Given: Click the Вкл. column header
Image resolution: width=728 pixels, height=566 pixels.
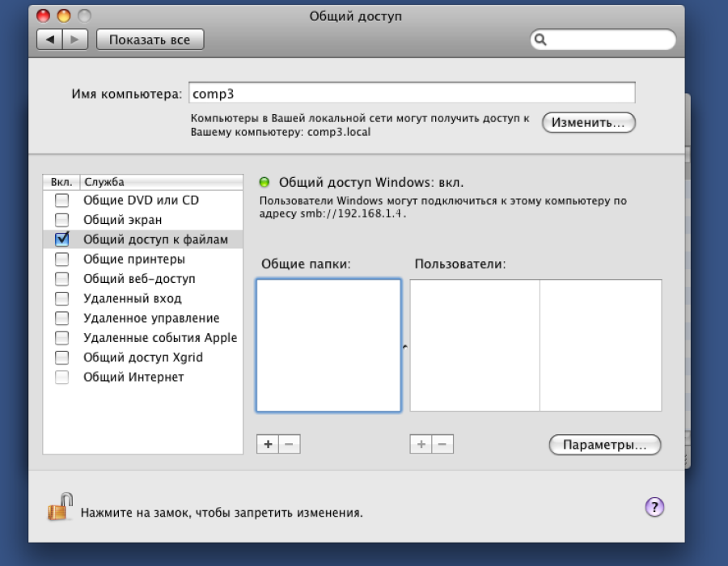Looking at the screenshot, I should point(61,182).
